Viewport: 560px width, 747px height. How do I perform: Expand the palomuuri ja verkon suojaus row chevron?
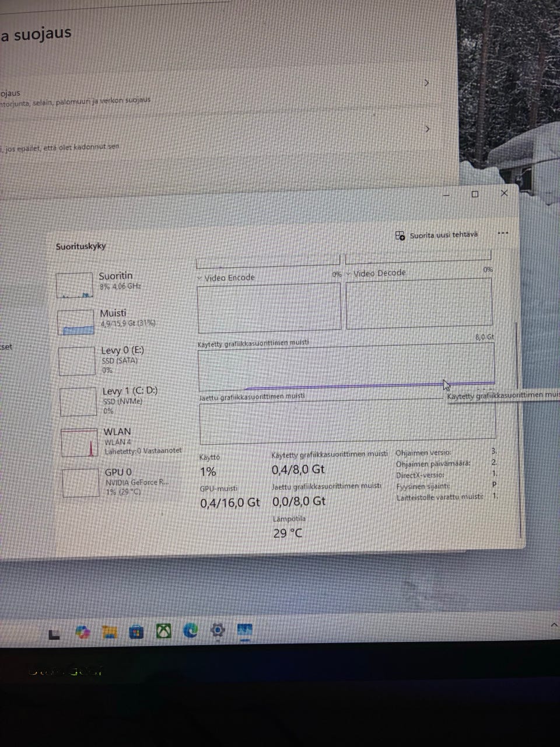[x=426, y=83]
